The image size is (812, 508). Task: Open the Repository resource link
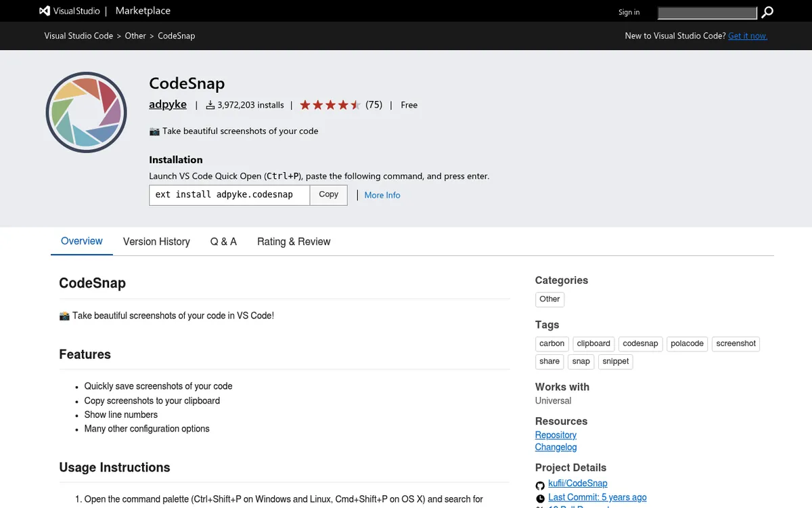(556, 435)
